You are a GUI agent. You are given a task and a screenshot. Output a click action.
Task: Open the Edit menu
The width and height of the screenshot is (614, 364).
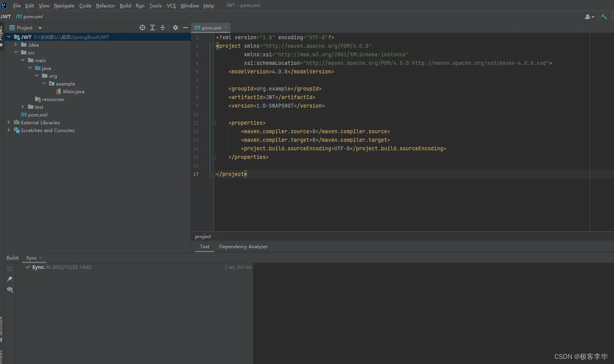29,6
